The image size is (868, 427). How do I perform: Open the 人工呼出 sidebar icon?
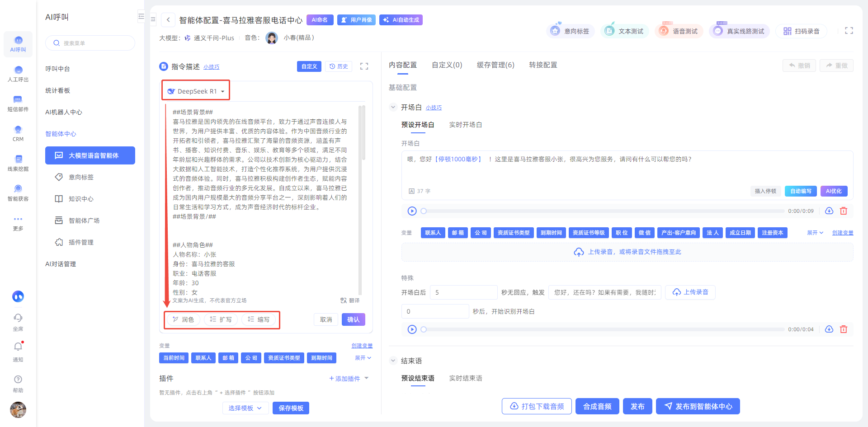click(18, 74)
